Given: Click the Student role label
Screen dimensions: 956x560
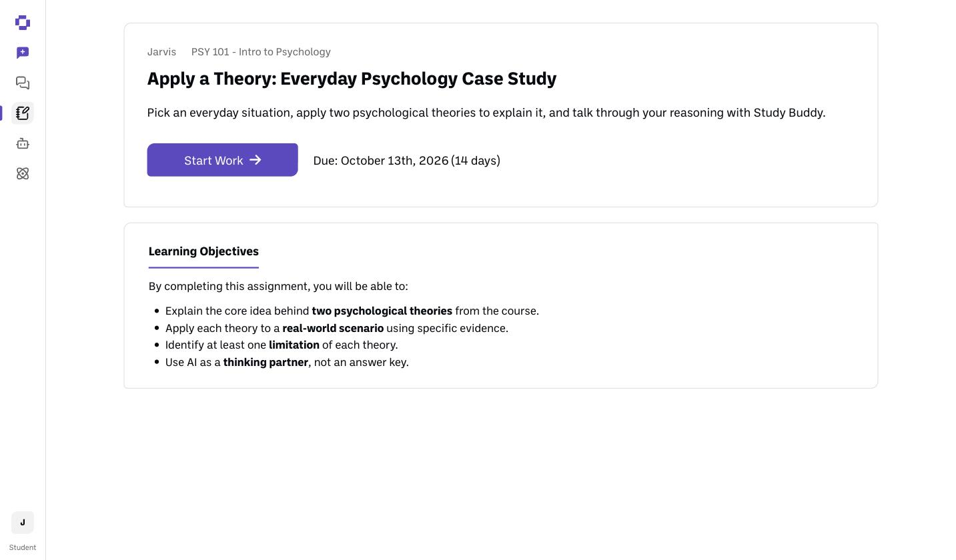Looking at the screenshot, I should point(23,547).
